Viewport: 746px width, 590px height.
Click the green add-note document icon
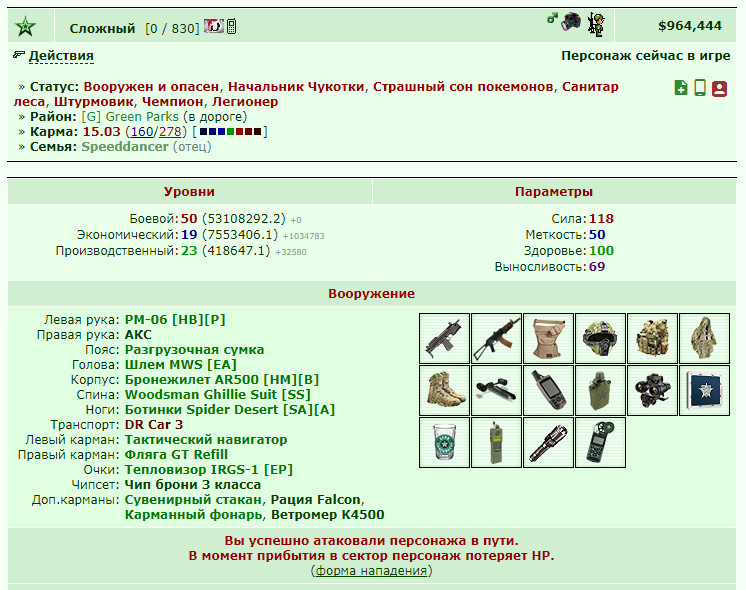(x=681, y=88)
